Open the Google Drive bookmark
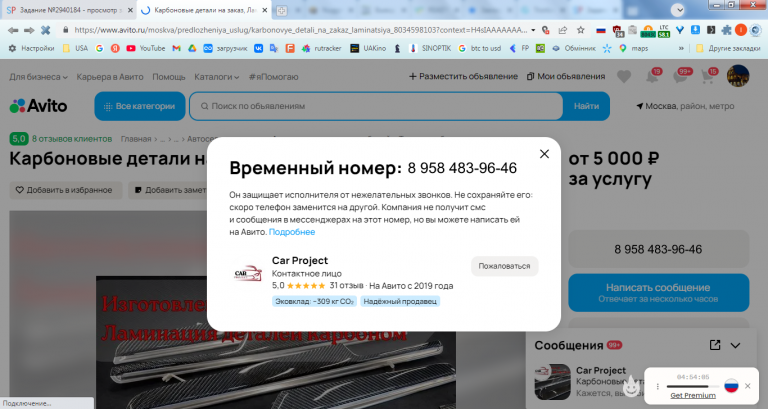 pyautogui.click(x=192, y=48)
